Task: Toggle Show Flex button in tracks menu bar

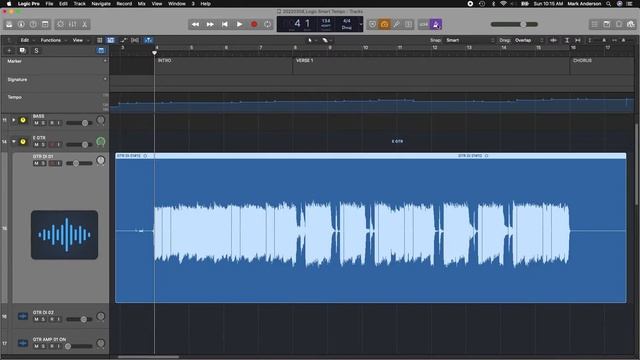Action: (135, 40)
